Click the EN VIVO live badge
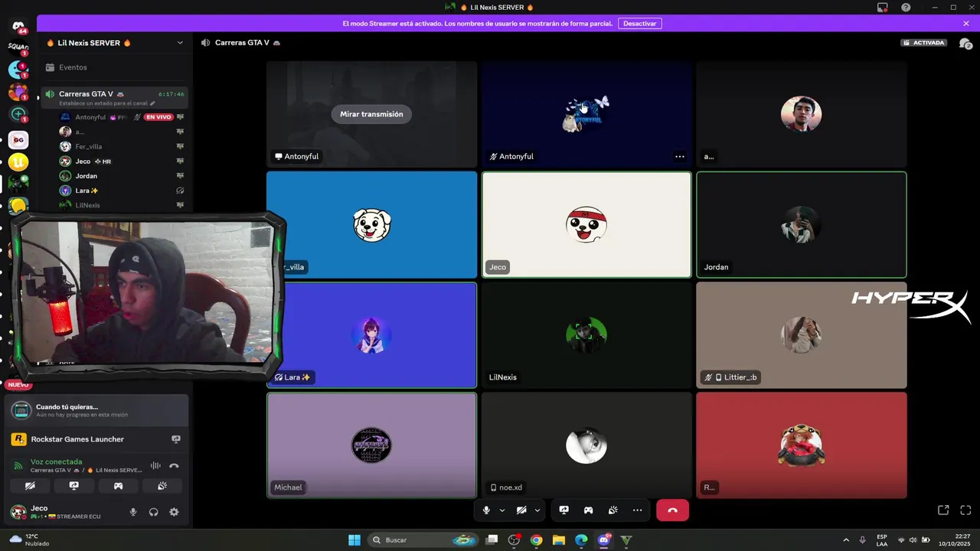 [158, 117]
